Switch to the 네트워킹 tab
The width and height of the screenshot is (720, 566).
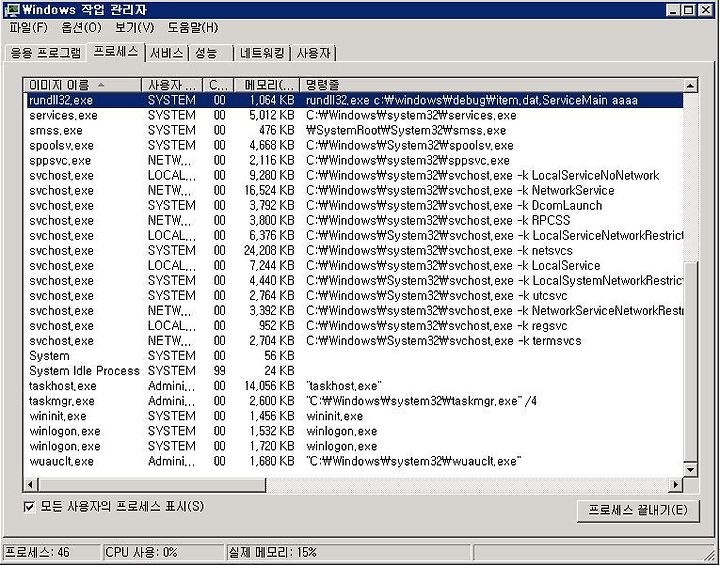pos(262,53)
